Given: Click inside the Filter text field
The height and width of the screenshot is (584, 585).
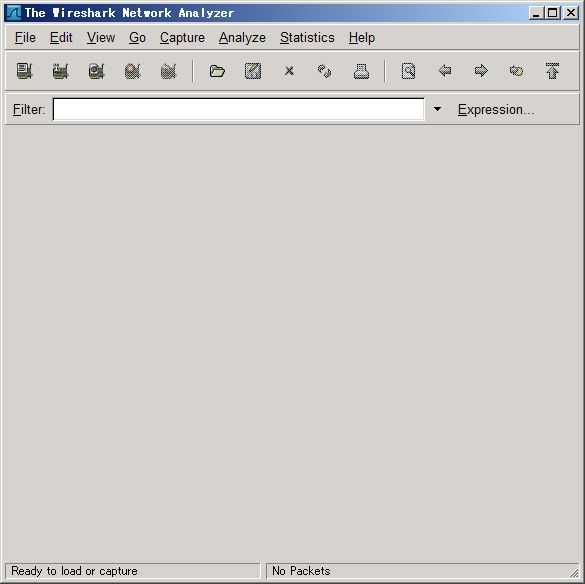Looking at the screenshot, I should [239, 109].
